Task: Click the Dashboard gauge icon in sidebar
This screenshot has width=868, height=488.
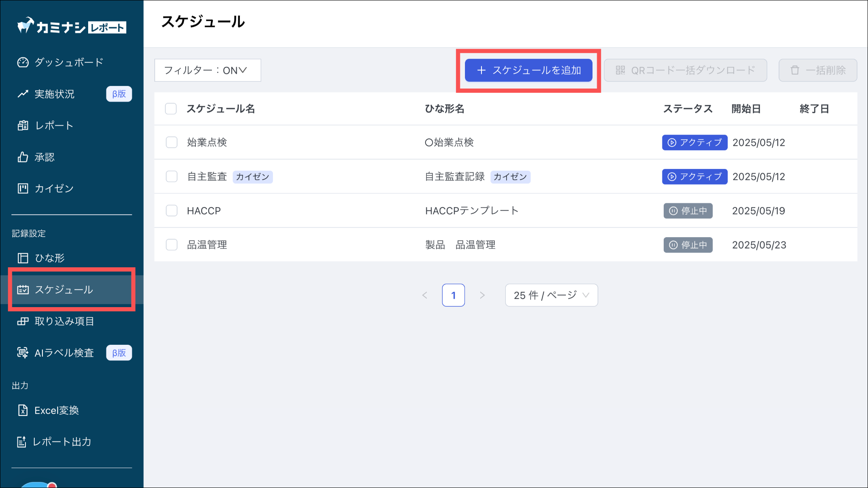Action: 23,62
